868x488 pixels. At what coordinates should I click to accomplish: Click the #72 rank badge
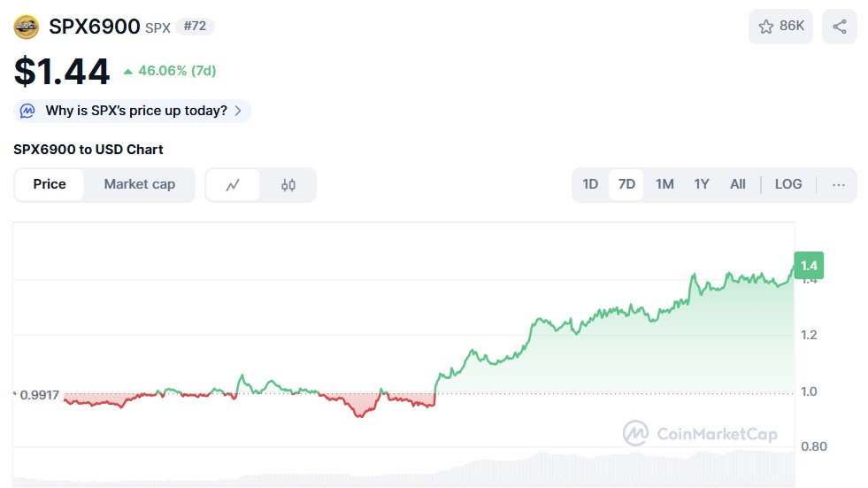pyautogui.click(x=195, y=27)
